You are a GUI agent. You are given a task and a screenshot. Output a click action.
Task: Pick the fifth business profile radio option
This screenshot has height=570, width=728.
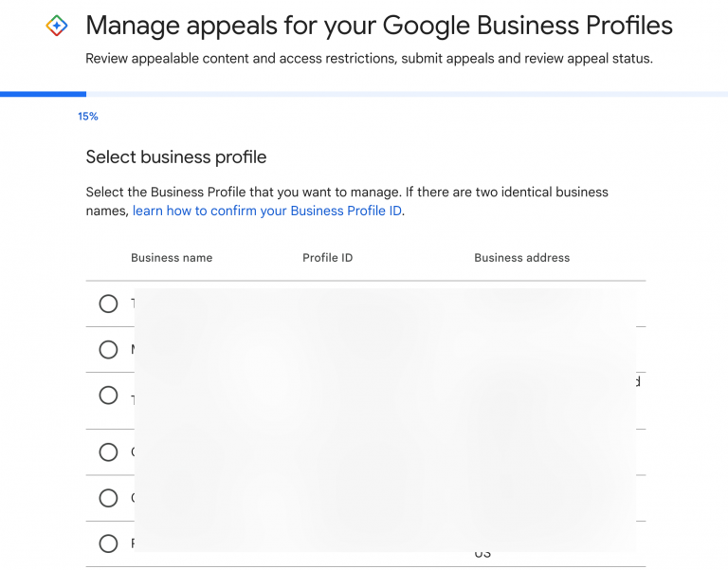pos(108,498)
